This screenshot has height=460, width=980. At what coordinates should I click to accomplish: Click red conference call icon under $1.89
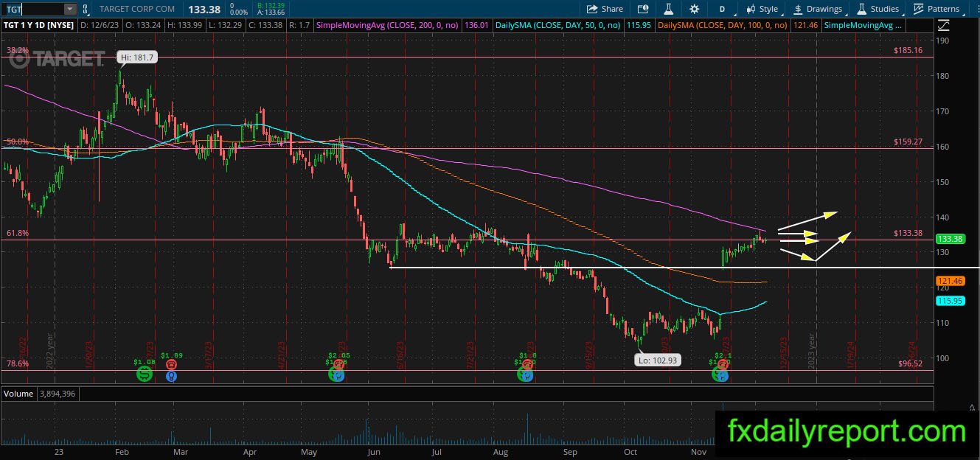pos(171,363)
